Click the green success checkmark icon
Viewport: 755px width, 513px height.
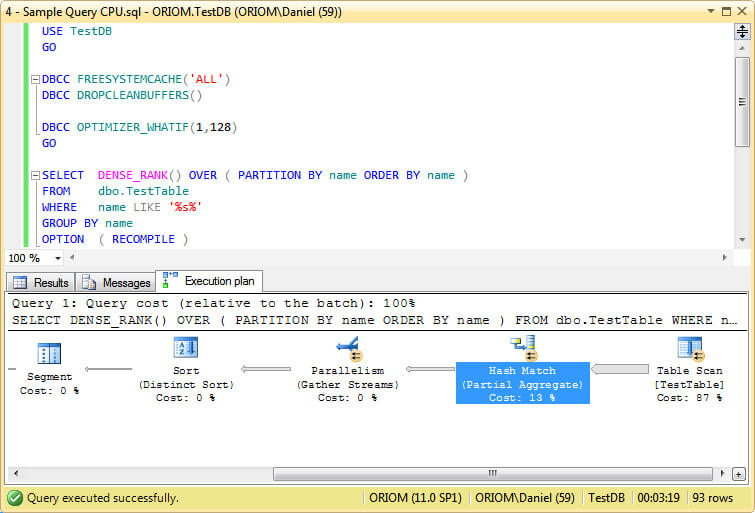coord(15,498)
